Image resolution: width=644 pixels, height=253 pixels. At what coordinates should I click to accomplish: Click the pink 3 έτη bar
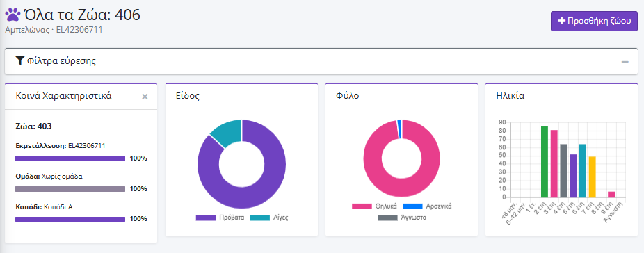pos(554,163)
